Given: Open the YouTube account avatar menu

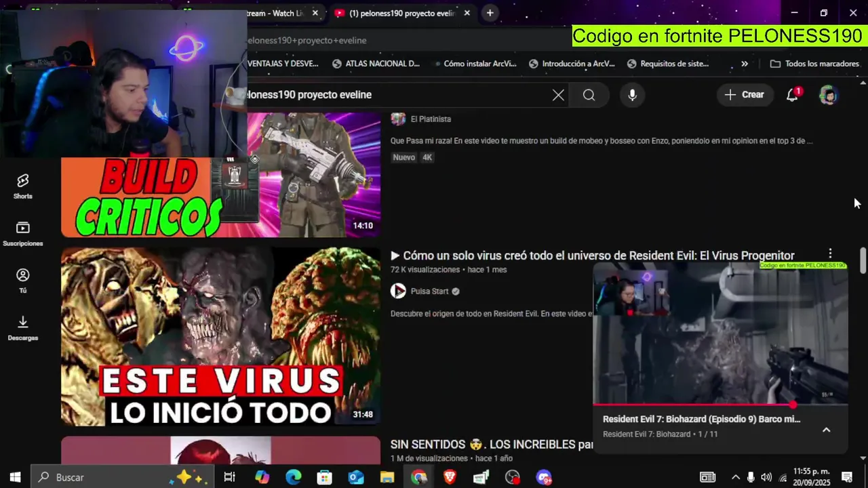Looking at the screenshot, I should [828, 95].
